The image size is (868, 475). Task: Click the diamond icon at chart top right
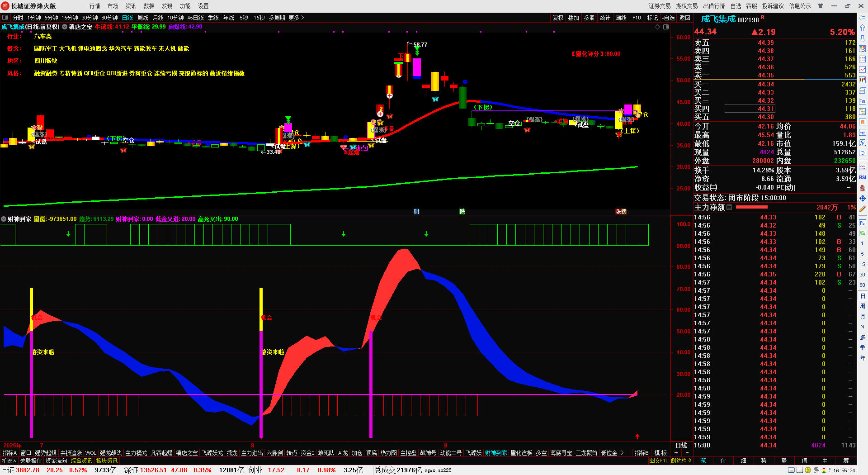[658, 27]
